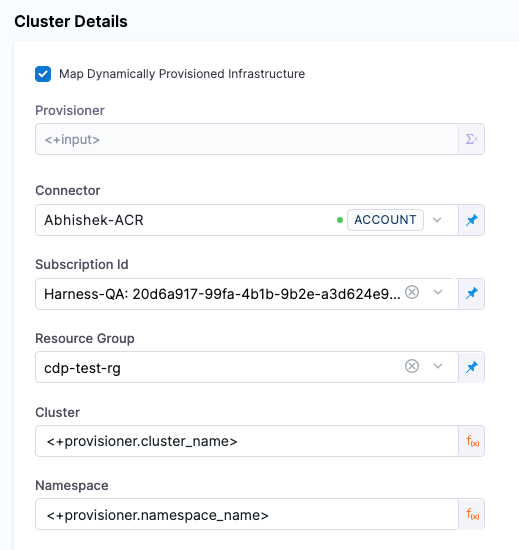The height and width of the screenshot is (550, 519).
Task: Expand the Connector dropdown chevron
Action: coord(437,220)
